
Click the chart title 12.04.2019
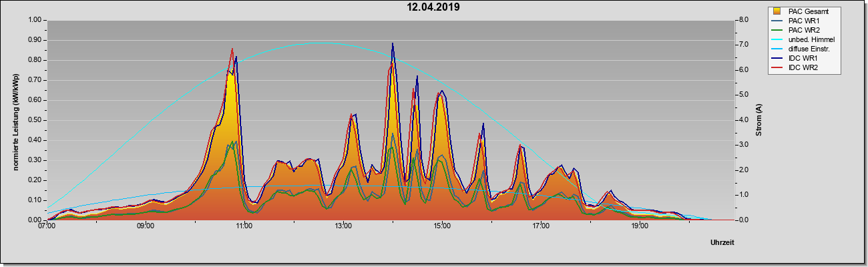(x=434, y=7)
